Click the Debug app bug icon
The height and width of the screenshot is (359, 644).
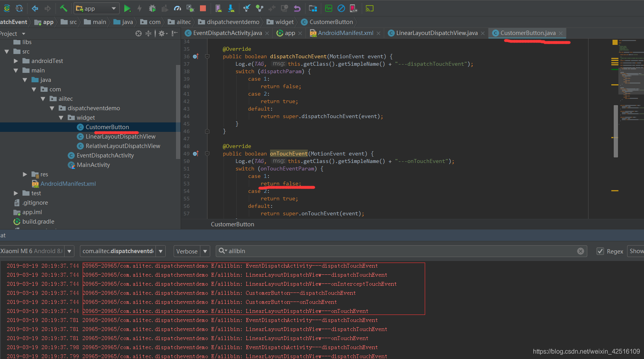(152, 8)
